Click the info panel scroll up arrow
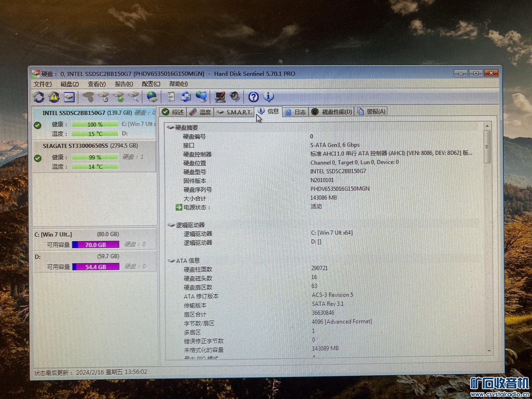The image size is (532, 399). tap(487, 126)
